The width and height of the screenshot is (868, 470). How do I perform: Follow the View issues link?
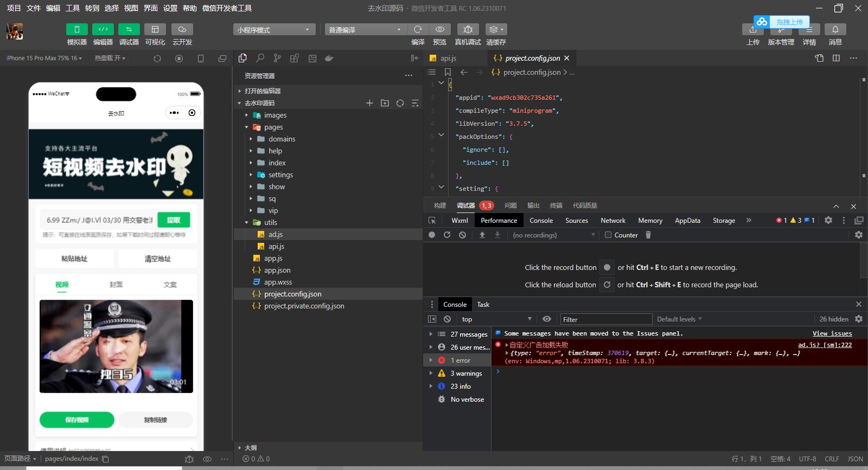pos(832,333)
